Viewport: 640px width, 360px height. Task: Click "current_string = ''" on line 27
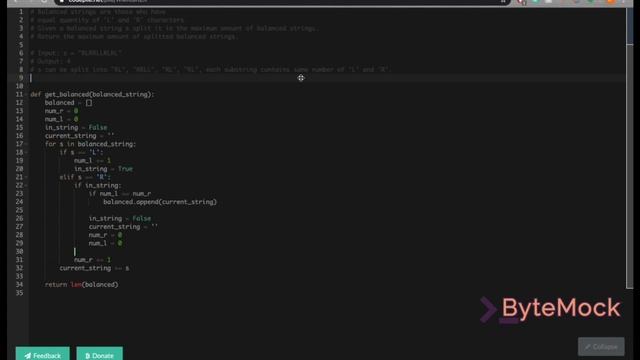tap(123, 227)
